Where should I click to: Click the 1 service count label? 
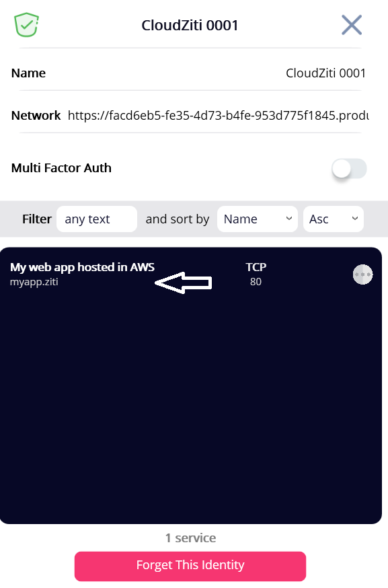(190, 538)
